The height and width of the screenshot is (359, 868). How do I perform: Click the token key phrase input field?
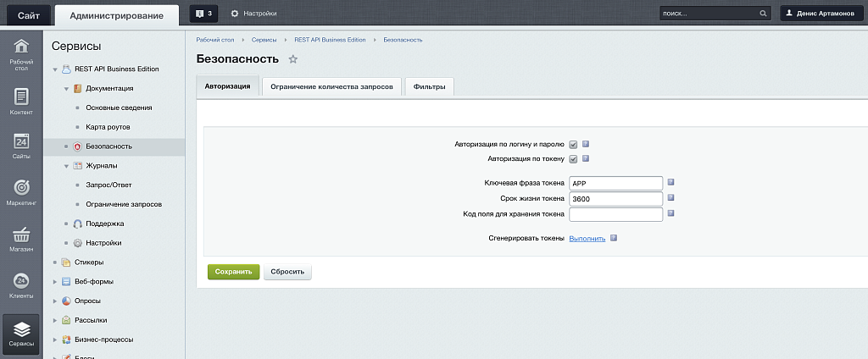615,183
